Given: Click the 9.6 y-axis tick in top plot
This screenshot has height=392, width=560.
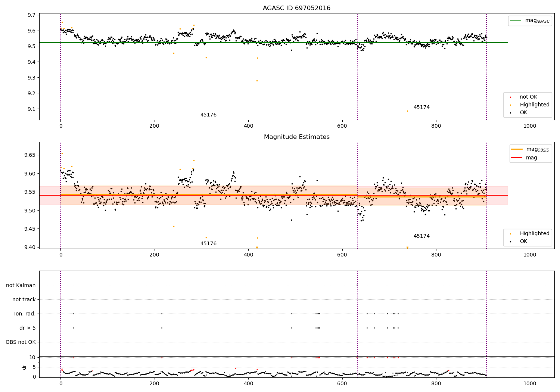Looking at the screenshot, I should 32,31.
